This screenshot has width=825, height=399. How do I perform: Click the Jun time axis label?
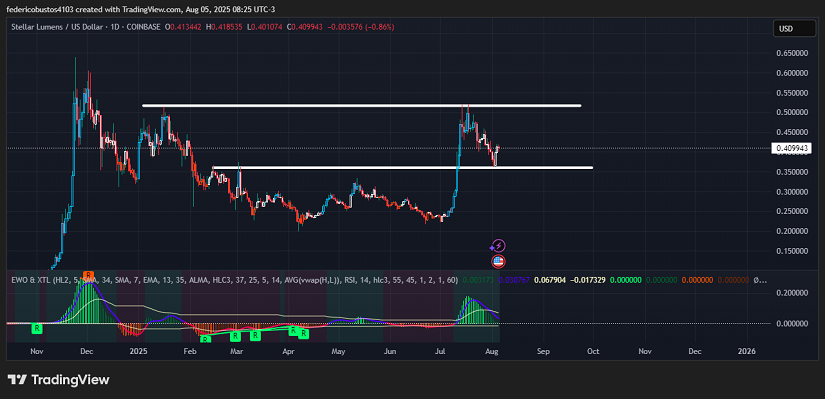[x=389, y=351]
